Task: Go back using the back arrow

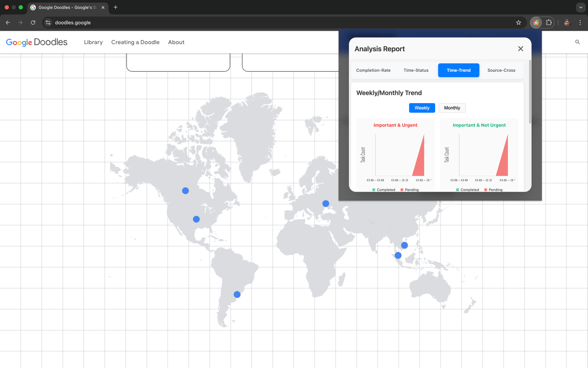Action: (8, 23)
